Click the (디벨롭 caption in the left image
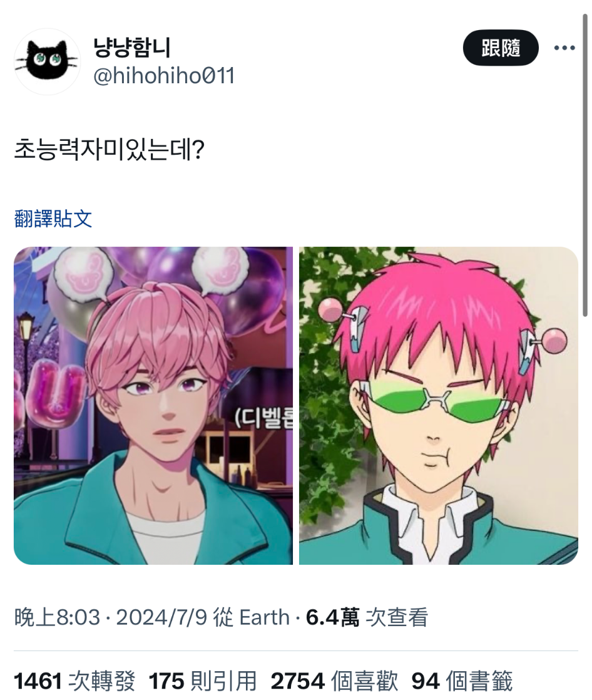Image resolution: width=592 pixels, height=700 pixels. point(263,418)
